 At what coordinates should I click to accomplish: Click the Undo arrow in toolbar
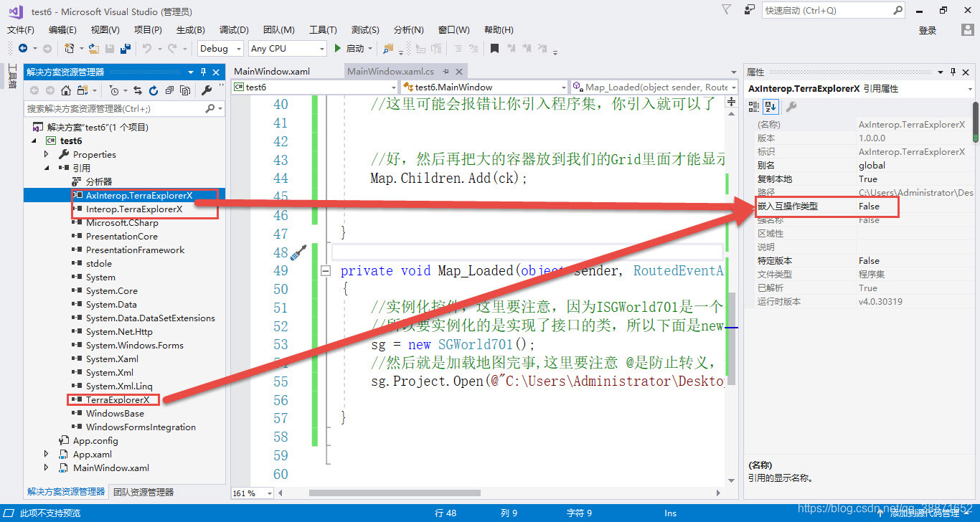(146, 48)
